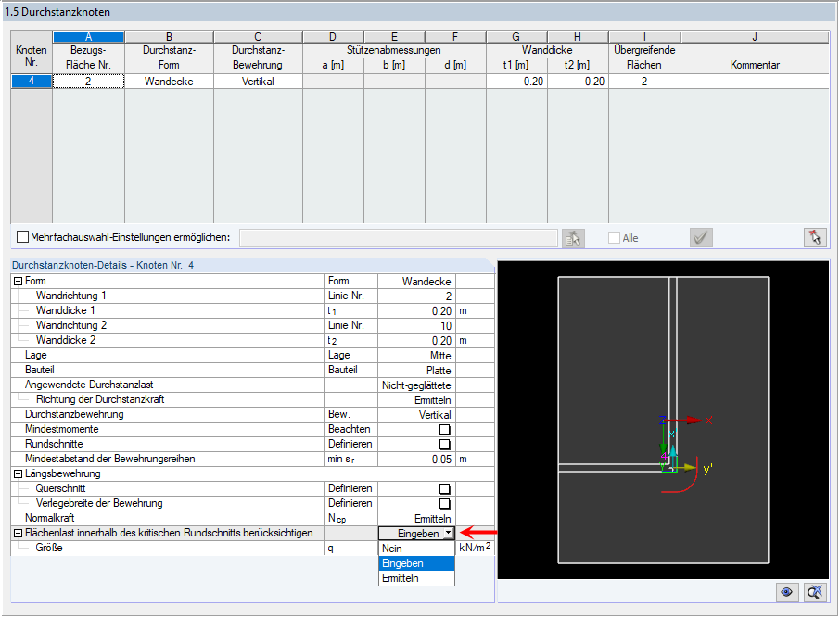Select the Größe row

252,549
